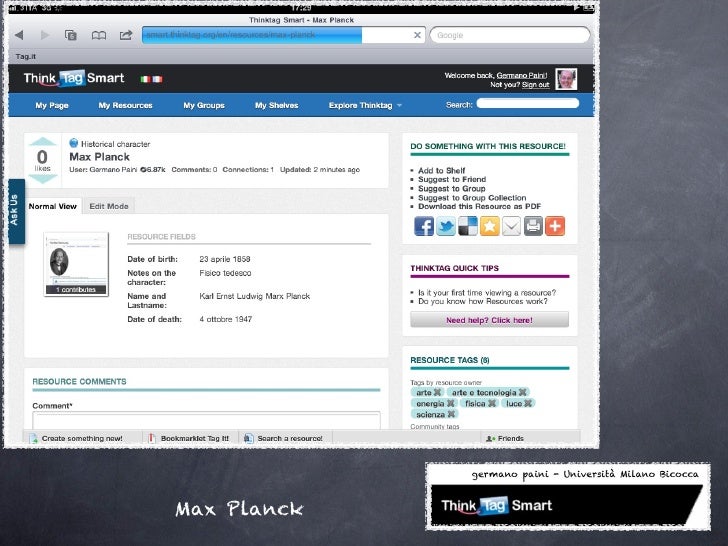Screen dimensions: 728x546
Task: Open the Ask Us side tab
Action: (16, 211)
